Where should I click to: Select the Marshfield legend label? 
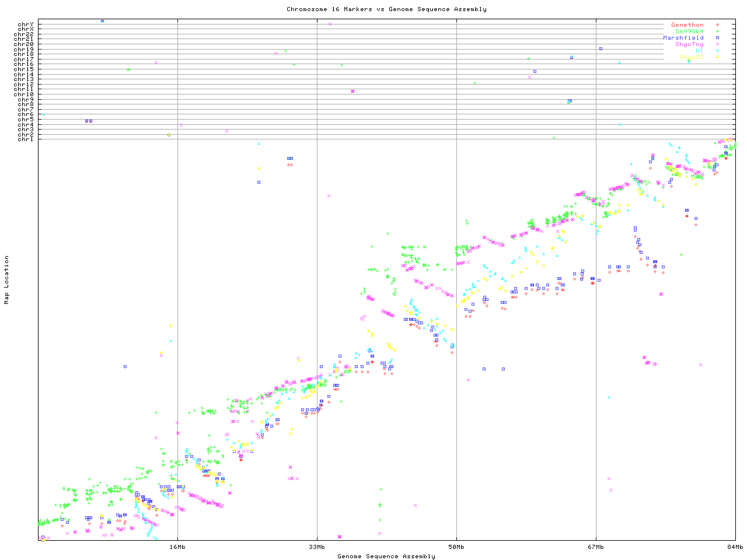pyautogui.click(x=683, y=38)
